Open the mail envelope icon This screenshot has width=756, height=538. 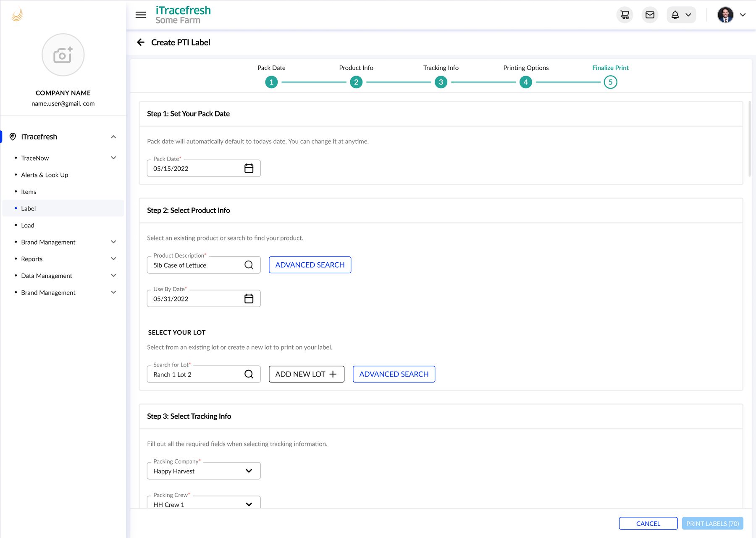tap(650, 15)
